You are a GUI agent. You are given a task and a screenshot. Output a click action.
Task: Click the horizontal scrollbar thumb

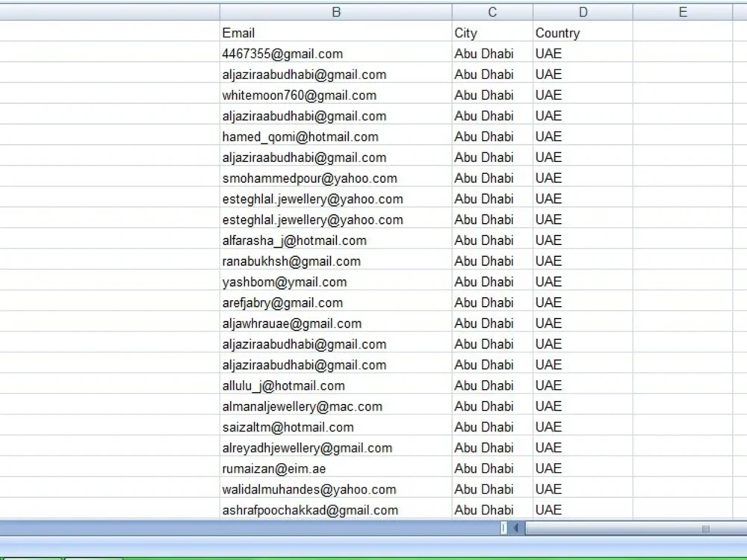pos(636,528)
